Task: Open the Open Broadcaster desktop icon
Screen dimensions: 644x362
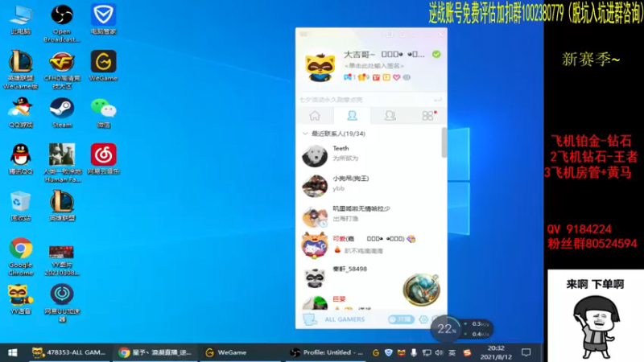Action: [62, 23]
